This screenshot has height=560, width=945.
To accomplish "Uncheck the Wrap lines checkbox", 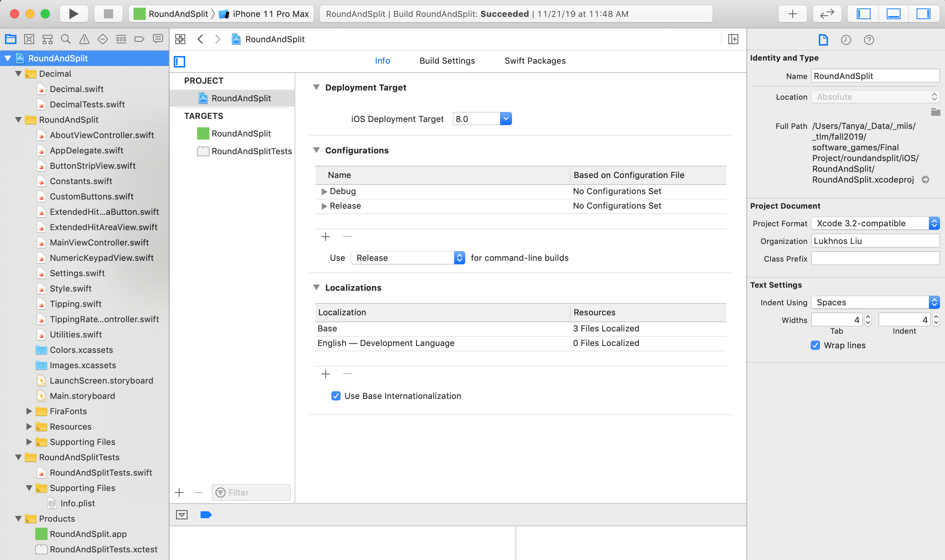I will pos(815,345).
